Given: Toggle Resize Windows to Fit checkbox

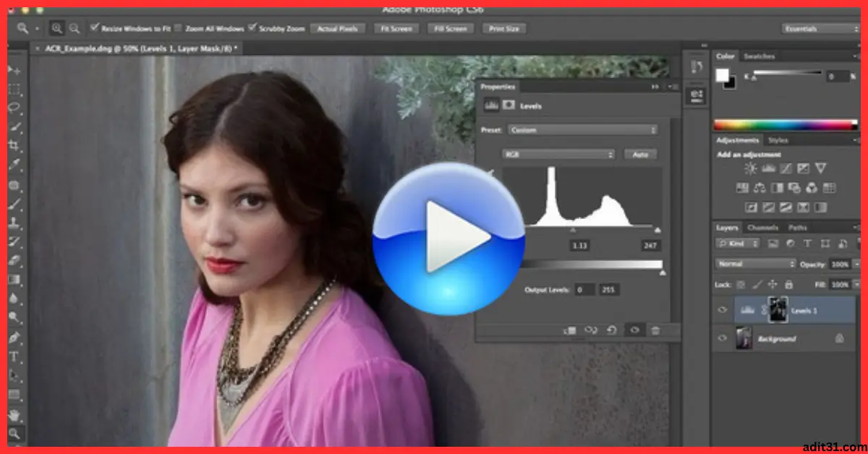Looking at the screenshot, I should point(94,27).
